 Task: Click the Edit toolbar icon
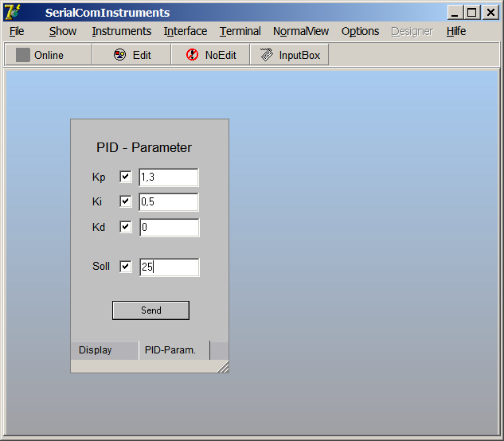click(x=119, y=55)
